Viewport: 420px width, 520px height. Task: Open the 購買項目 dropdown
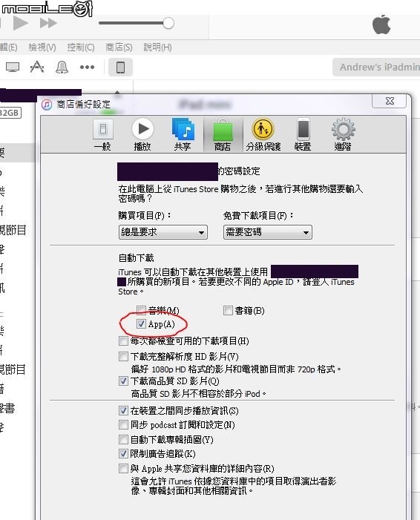[163, 232]
